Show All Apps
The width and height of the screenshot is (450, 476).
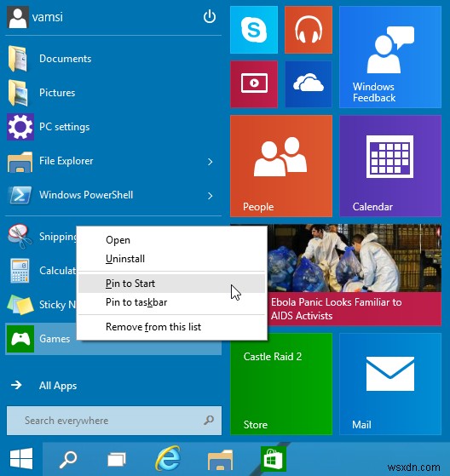pyautogui.click(x=43, y=386)
